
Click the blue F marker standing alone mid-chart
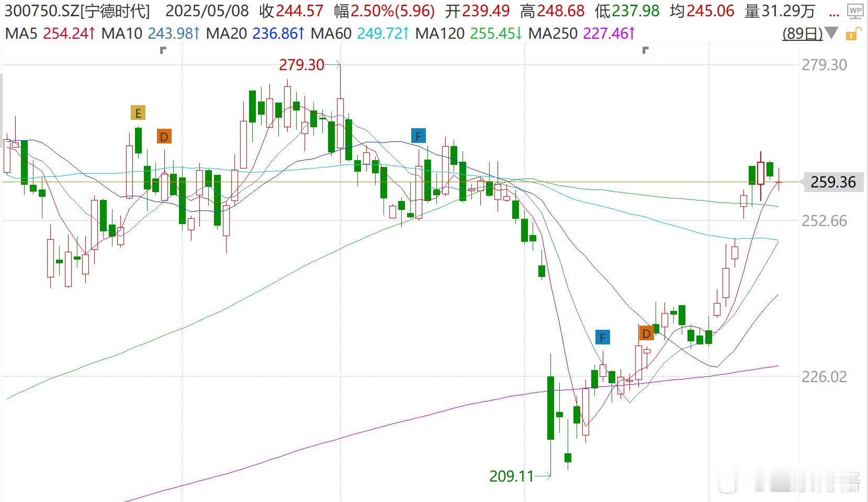click(x=419, y=136)
